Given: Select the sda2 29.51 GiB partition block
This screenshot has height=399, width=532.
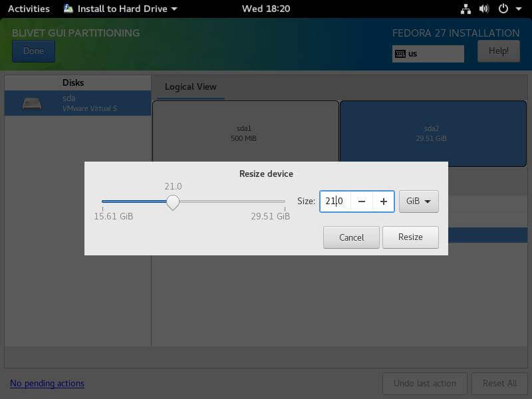Looking at the screenshot, I should pos(433,133).
